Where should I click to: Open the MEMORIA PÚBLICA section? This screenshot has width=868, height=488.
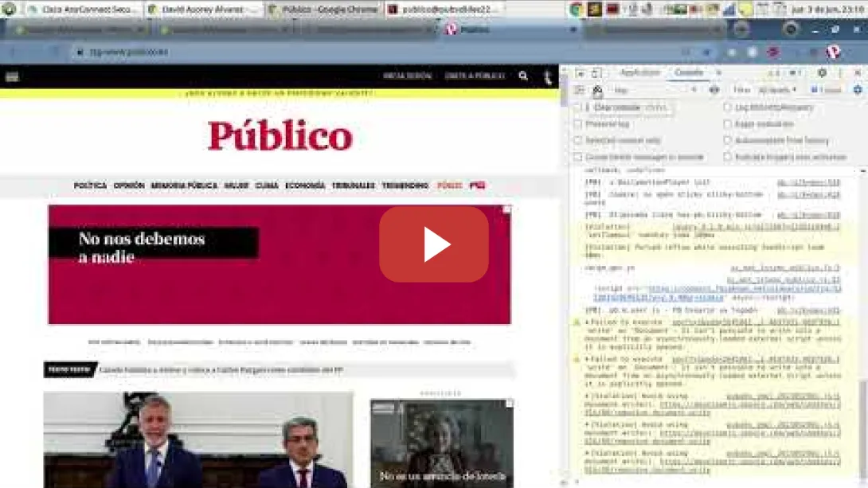(184, 185)
